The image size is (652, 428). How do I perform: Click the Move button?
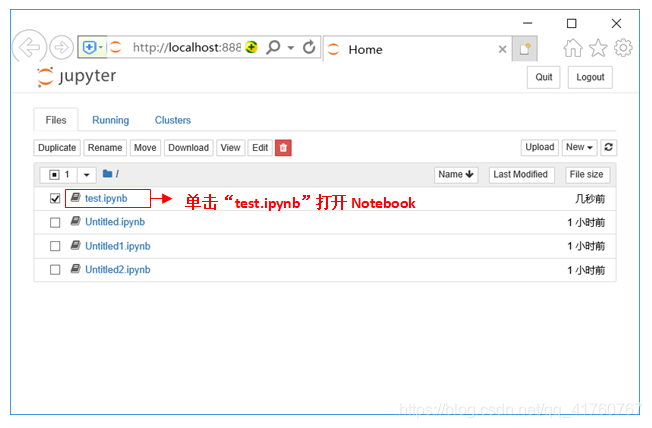pyautogui.click(x=145, y=148)
